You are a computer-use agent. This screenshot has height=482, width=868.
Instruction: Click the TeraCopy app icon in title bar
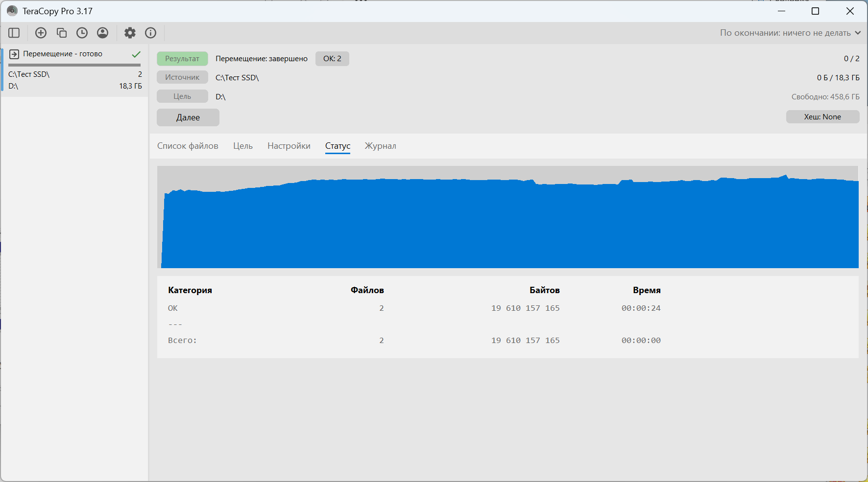click(12, 11)
